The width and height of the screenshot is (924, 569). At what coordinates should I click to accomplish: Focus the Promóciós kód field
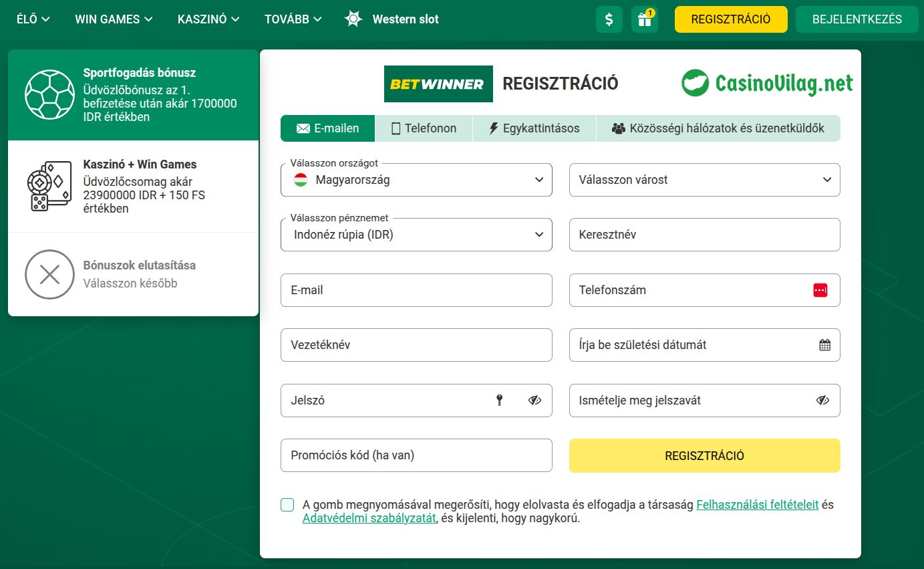[416, 455]
